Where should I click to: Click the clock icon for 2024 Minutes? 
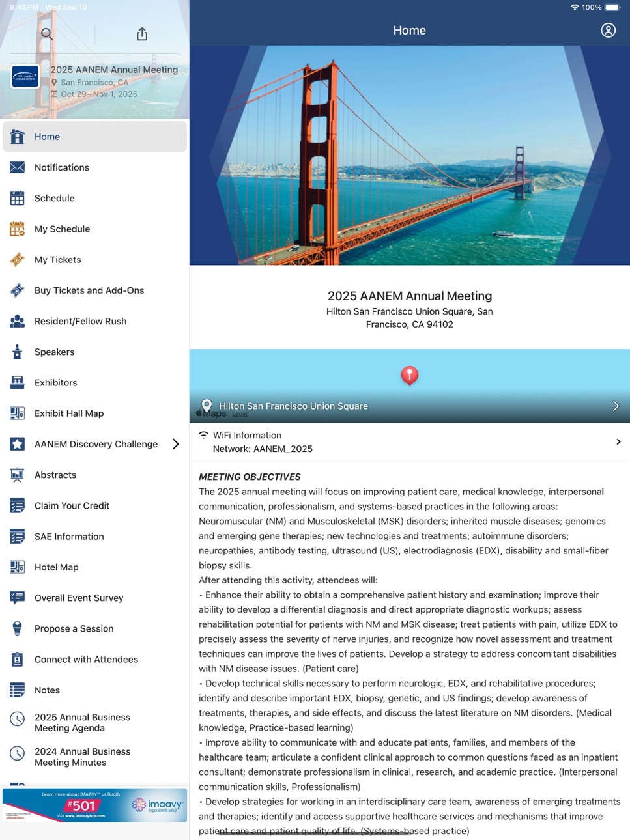18,753
